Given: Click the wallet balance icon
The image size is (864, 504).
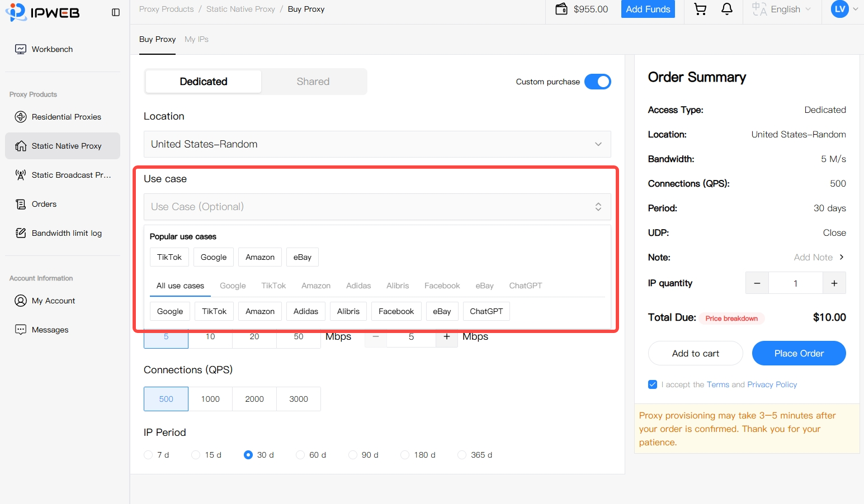Looking at the screenshot, I should 561,9.
